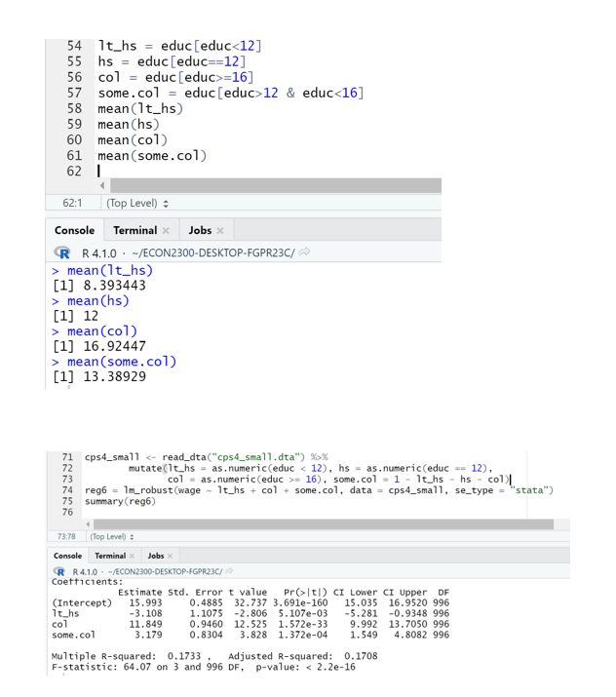
Task: Click the Adjusted R-squared value 0.1708
Action: [361, 656]
